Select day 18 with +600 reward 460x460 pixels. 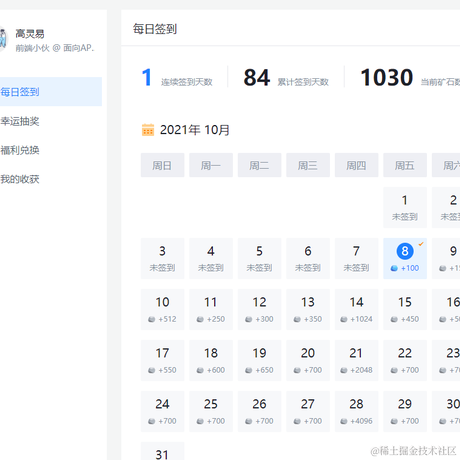[211, 360]
